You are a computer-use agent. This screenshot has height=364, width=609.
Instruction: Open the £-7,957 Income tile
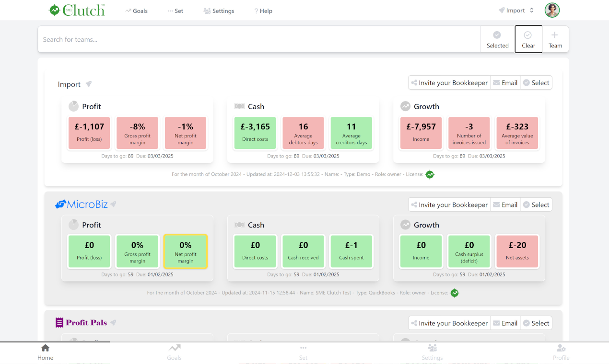click(421, 133)
